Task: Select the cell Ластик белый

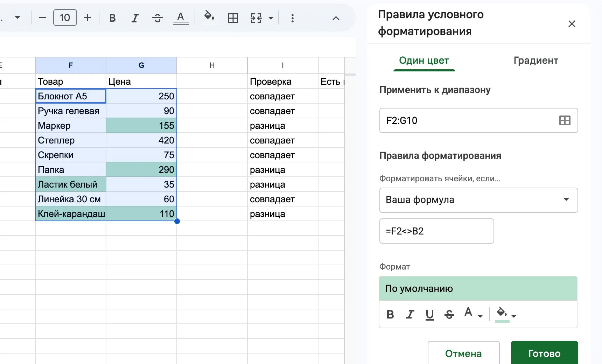Action: (x=71, y=184)
